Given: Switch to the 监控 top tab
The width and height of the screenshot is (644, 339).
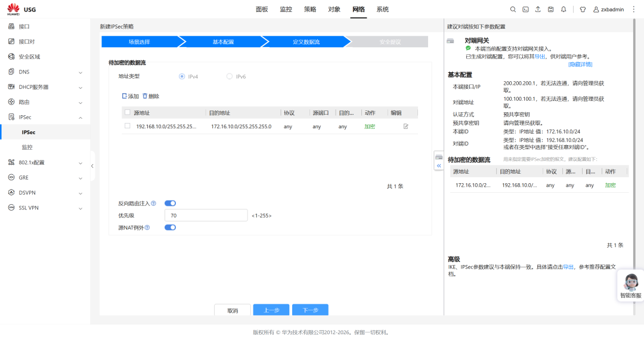Looking at the screenshot, I should coord(286,10).
